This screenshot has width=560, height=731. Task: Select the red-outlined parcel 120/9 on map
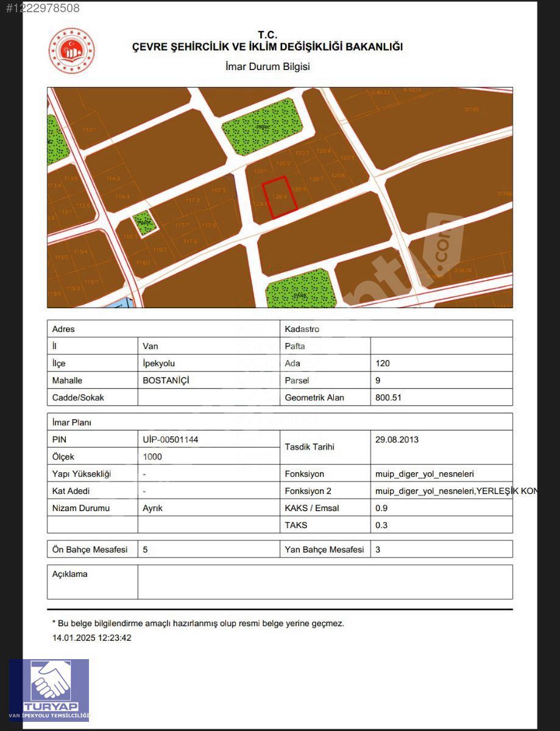point(280,197)
